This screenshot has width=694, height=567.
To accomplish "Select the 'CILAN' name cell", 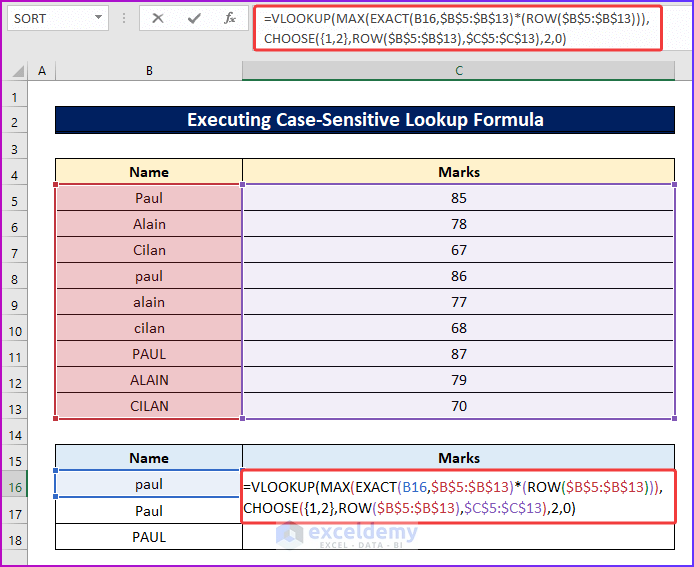I will pos(149,406).
